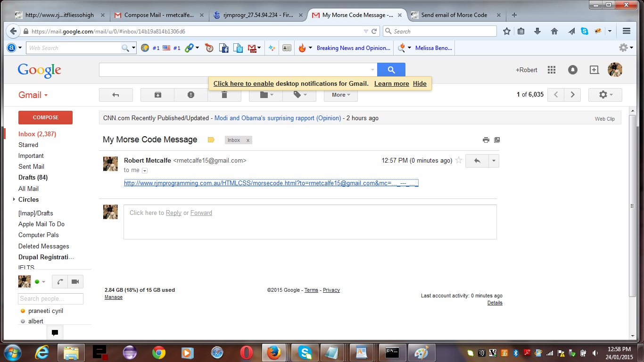Image resolution: width=644 pixels, height=362 pixels.
Task: Click the Facebook icon in the toolbar
Action: click(224, 48)
